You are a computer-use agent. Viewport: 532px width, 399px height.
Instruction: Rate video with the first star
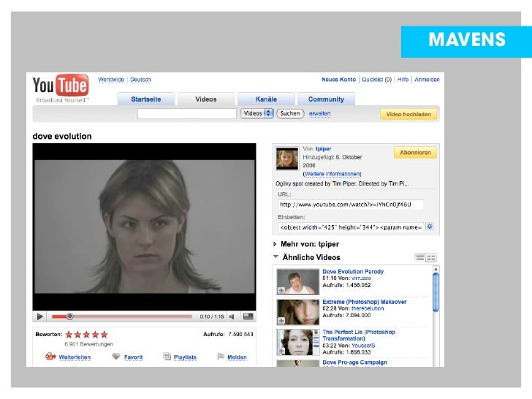(69, 335)
